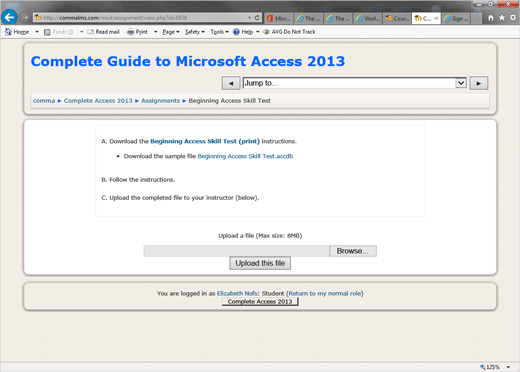
Task: Open the Tools menu in command bar
Action: click(220, 32)
